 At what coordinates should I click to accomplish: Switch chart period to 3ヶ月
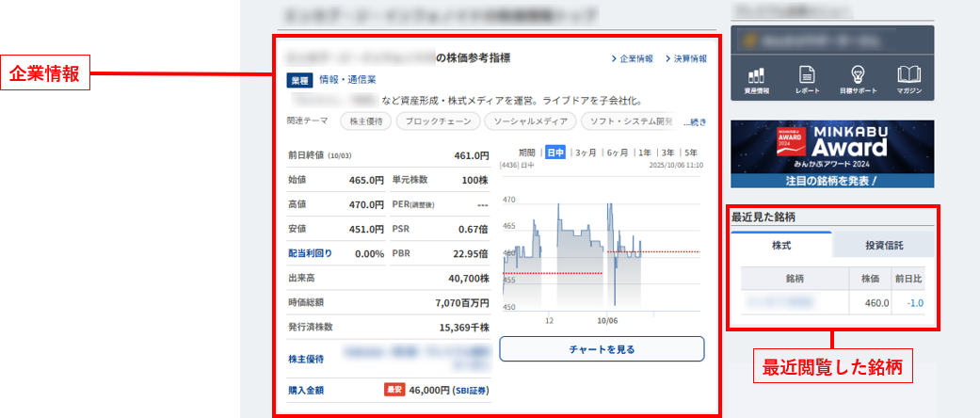pyautogui.click(x=586, y=153)
